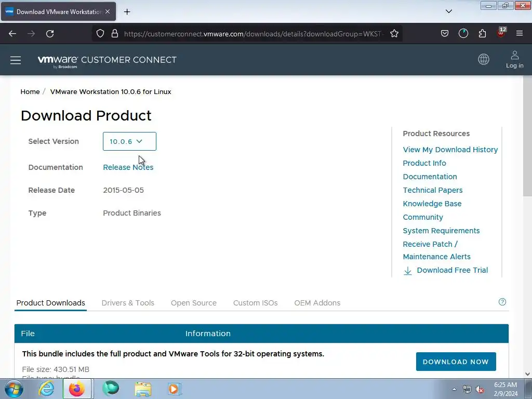Viewport: 532px width, 399px height.
Task: Click the page vertical scrollbar thumb
Action: 527,136
